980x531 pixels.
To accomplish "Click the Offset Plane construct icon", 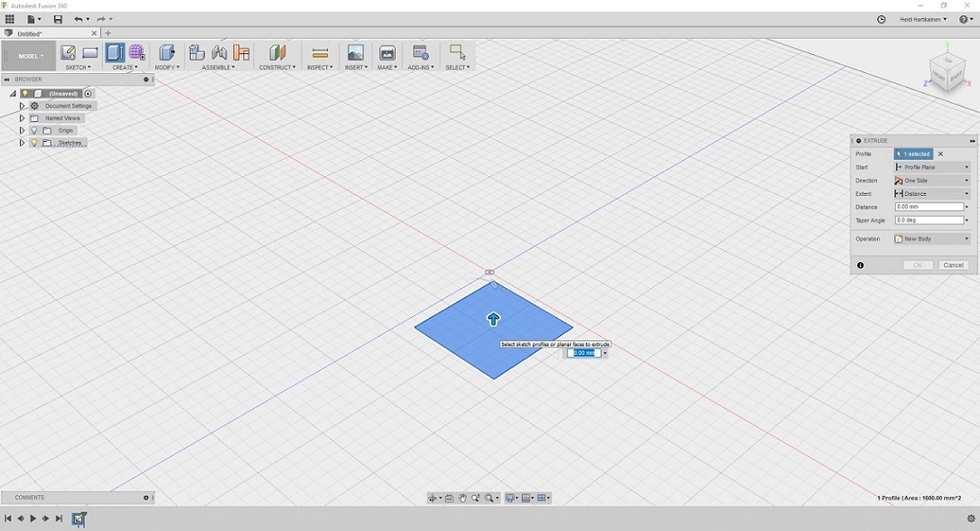I will [277, 52].
